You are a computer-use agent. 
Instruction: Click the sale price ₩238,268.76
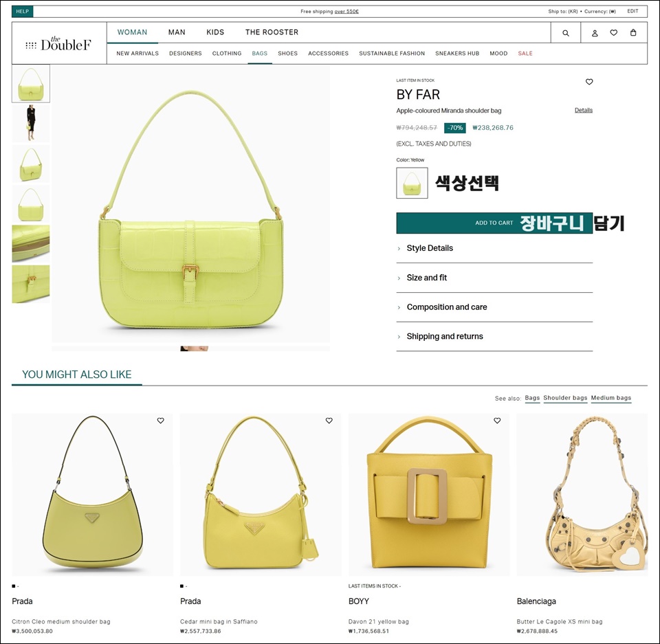point(493,128)
